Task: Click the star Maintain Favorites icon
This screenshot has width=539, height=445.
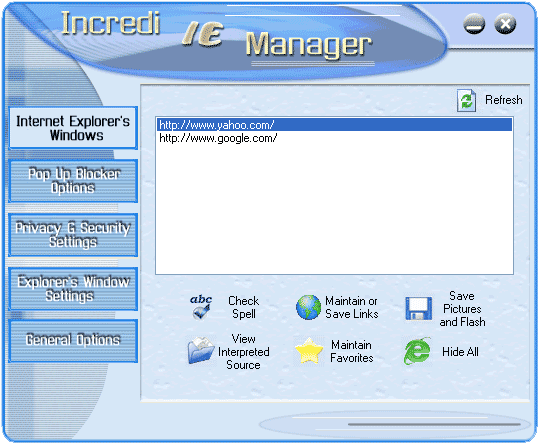Action: (309, 351)
